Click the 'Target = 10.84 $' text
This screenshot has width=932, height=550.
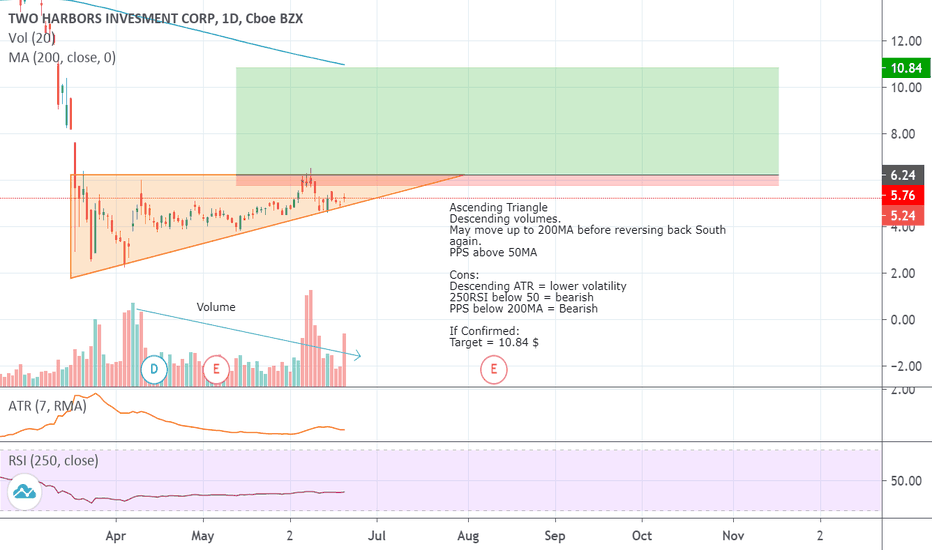[x=494, y=342]
